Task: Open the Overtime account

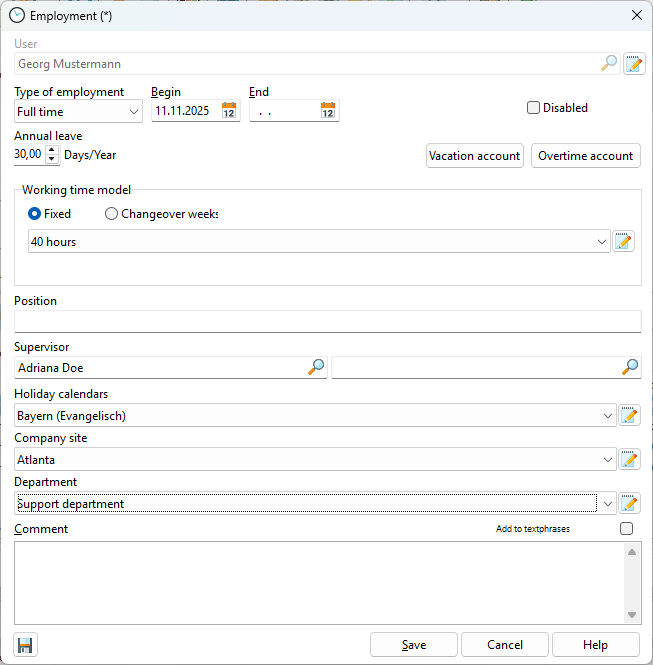Action: tap(585, 156)
